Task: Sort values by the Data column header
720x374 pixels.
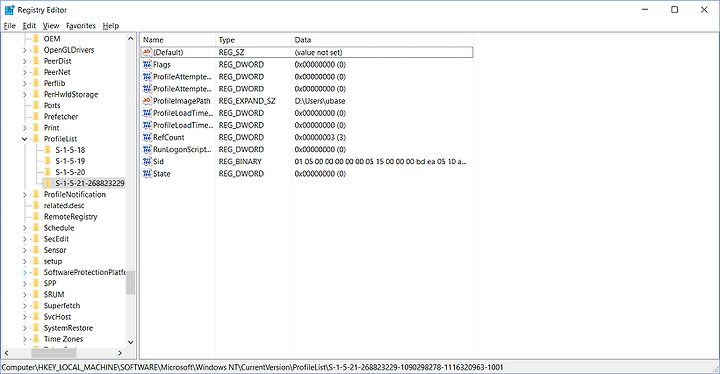Action: pyautogui.click(x=382, y=40)
